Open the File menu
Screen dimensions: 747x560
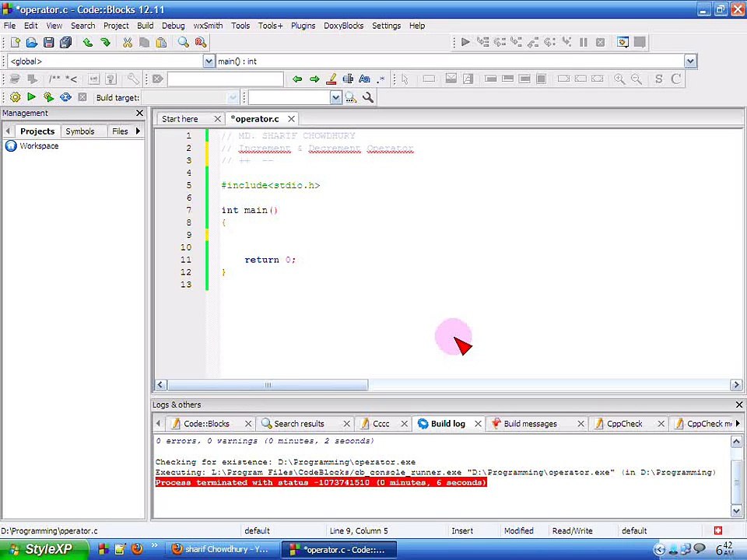click(9, 26)
